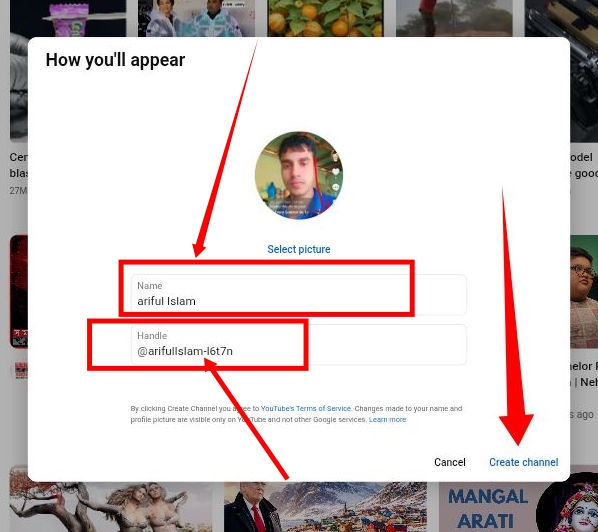Image resolution: width=598 pixels, height=532 pixels.
Task: Click the small red channel avatar at left
Action: [21, 370]
